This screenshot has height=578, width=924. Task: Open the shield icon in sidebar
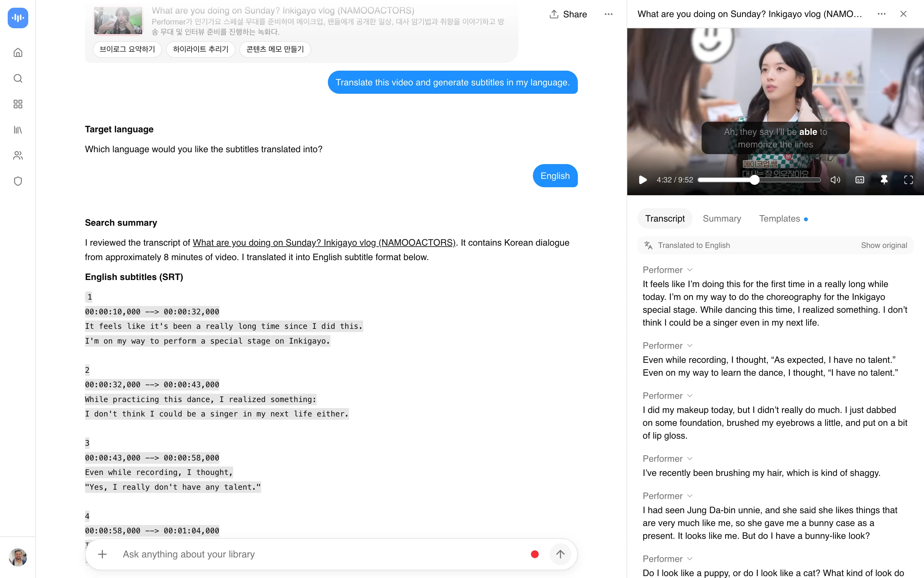click(x=18, y=181)
